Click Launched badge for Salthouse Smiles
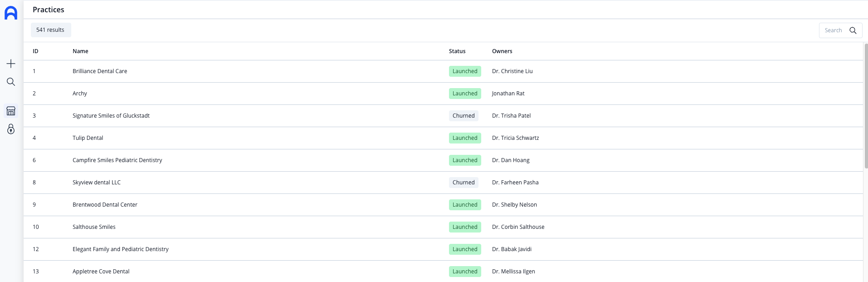This screenshot has width=868, height=282. (465, 227)
